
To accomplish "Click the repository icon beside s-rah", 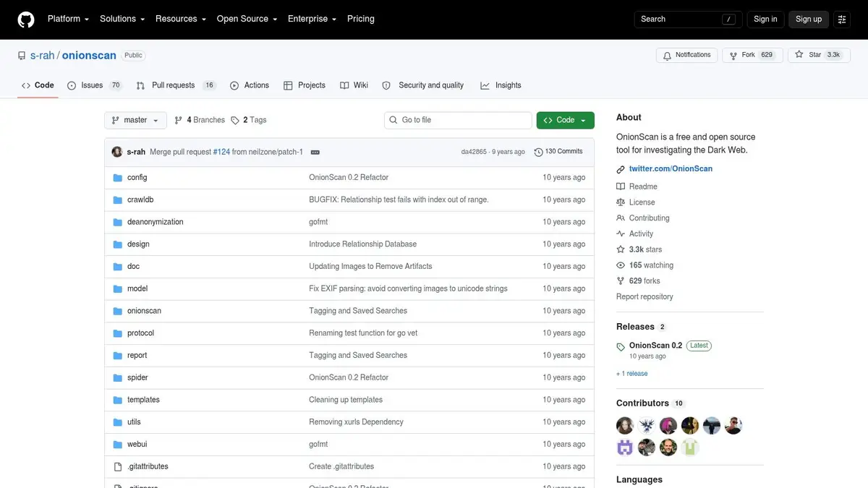I will click(x=22, y=55).
